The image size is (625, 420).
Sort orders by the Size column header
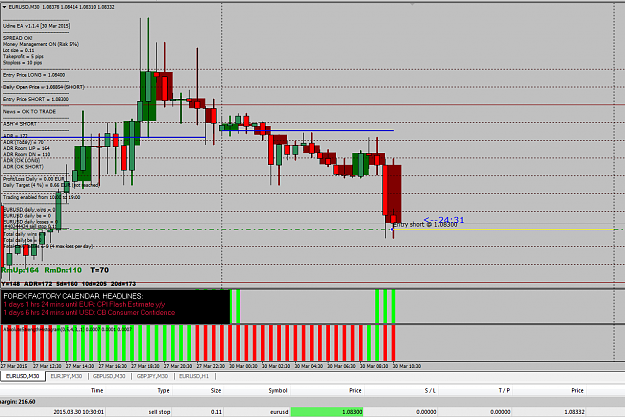[x=216, y=391]
